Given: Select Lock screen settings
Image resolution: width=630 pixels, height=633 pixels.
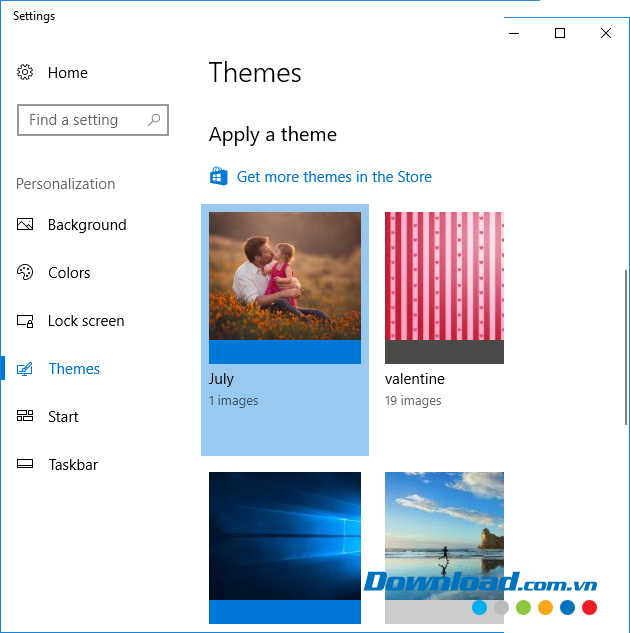Looking at the screenshot, I should click(86, 321).
